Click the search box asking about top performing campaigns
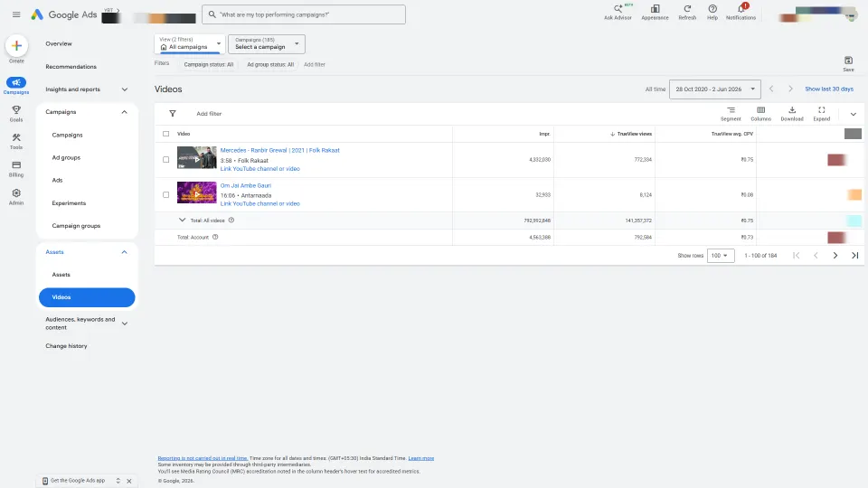Image resolution: width=868 pixels, height=488 pixels. coord(304,14)
